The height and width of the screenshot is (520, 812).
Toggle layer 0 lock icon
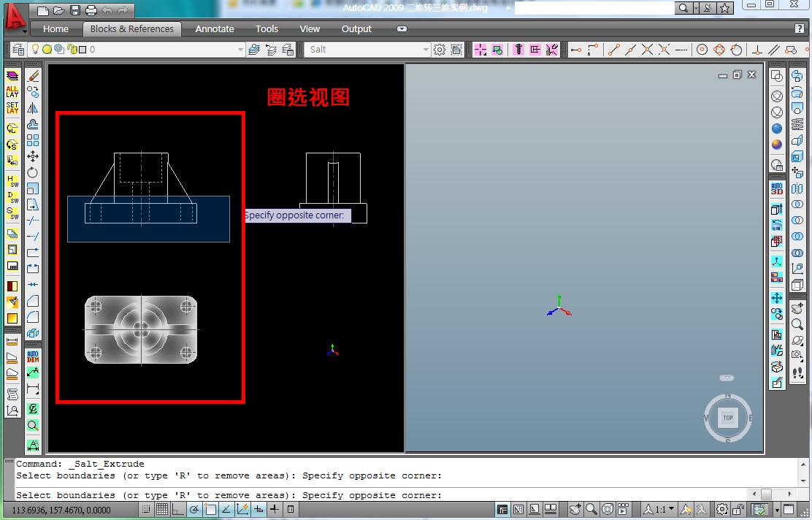tap(72, 49)
